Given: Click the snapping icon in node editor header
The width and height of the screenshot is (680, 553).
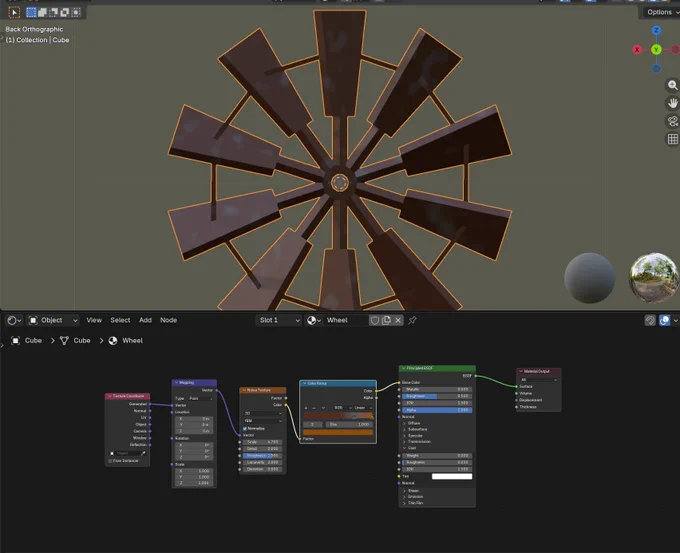Looking at the screenshot, I should tap(650, 320).
